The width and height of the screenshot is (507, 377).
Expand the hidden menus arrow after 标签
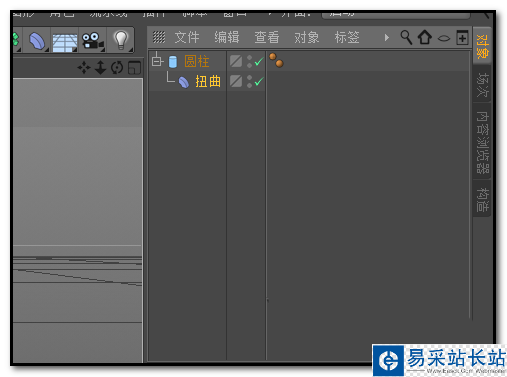387,37
